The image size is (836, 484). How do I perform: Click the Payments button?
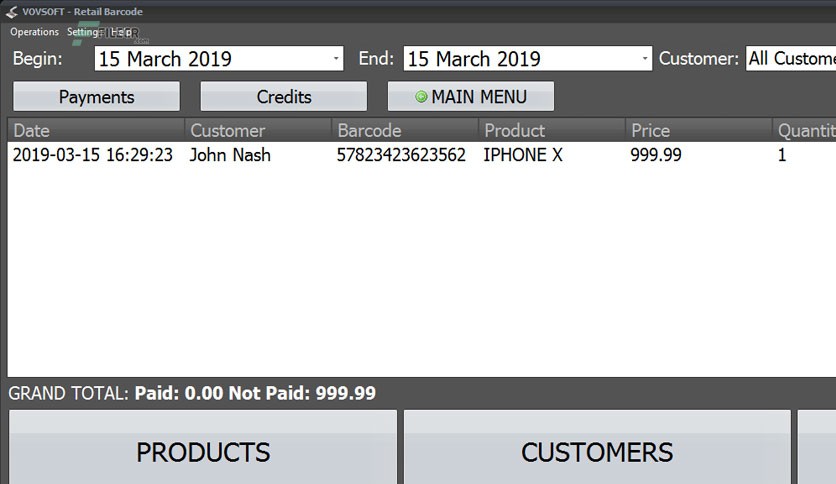(97, 96)
